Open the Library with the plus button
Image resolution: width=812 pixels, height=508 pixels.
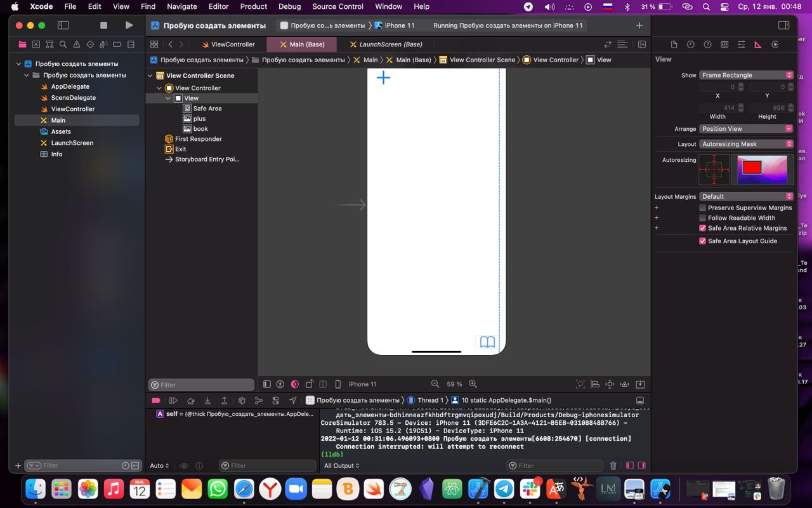click(639, 25)
